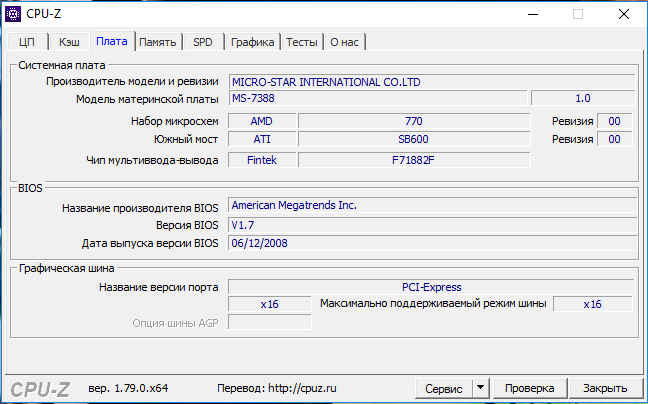Viewport: 648px width, 404px height.
Task: Open the Тесты tab
Action: [x=302, y=42]
